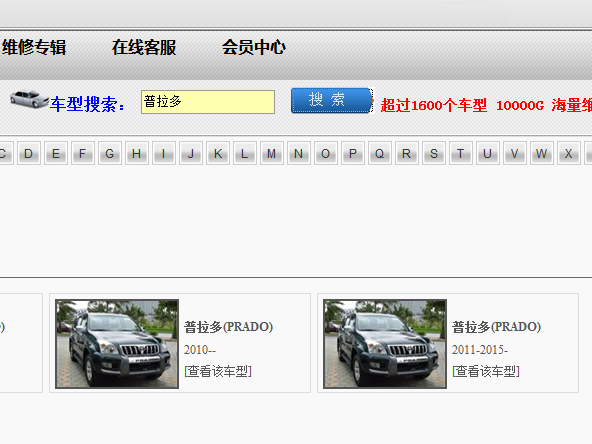Open the 在线客服 menu item
The width and height of the screenshot is (592, 444).
[144, 48]
